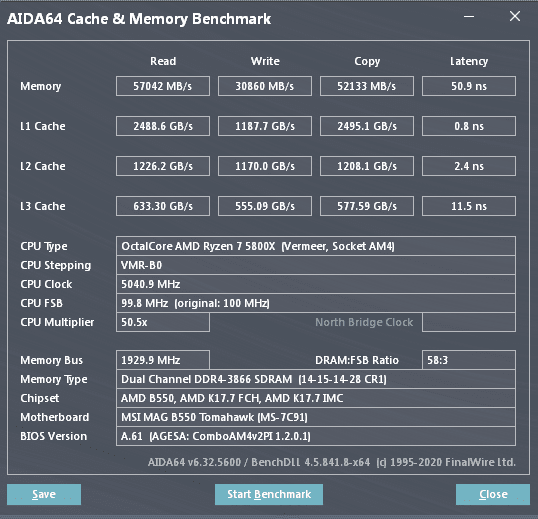Click AIDA64 v6.32.5600 version footer text
Screen dimensions: 538x519
pyautogui.click(x=332, y=462)
